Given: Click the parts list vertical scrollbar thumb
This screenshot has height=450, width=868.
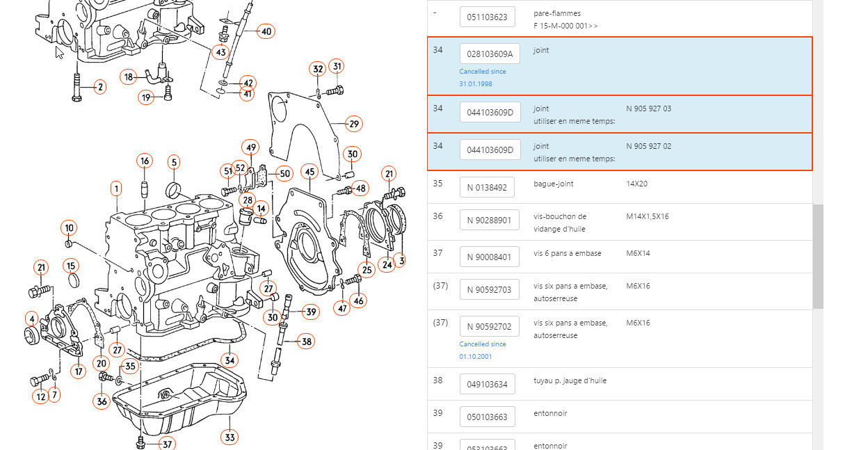Looking at the screenshot, I should point(818,256).
